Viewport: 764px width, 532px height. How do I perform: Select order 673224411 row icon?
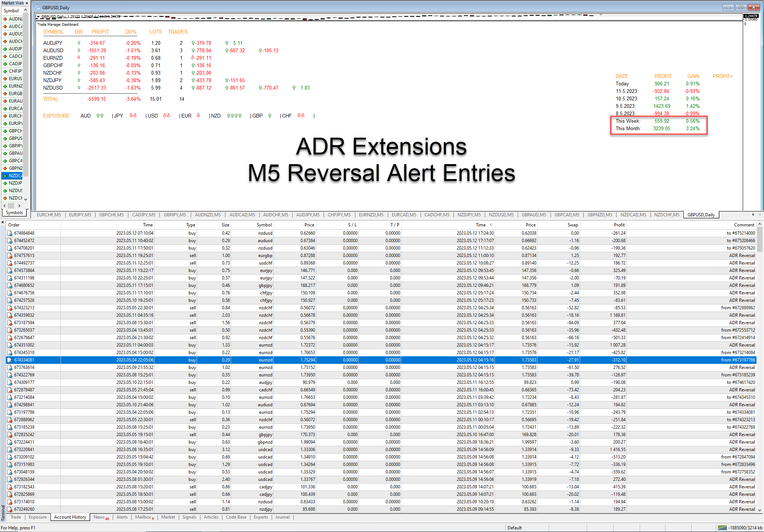[x=10, y=442]
